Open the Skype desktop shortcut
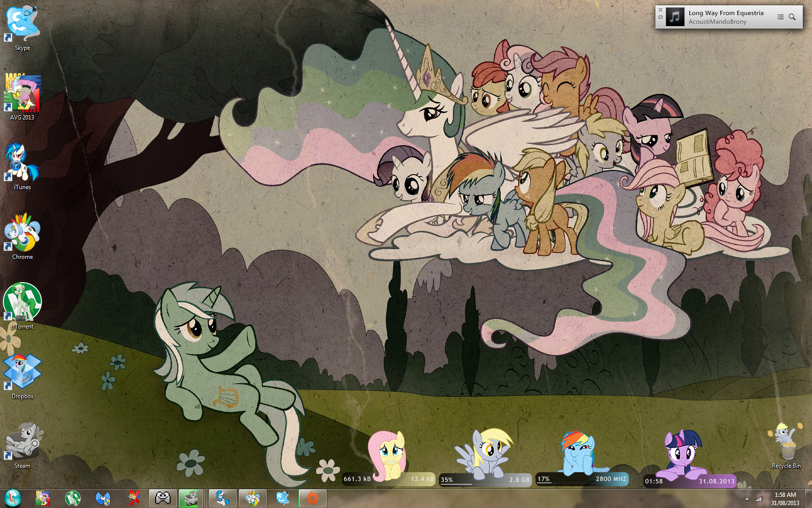 [x=22, y=28]
